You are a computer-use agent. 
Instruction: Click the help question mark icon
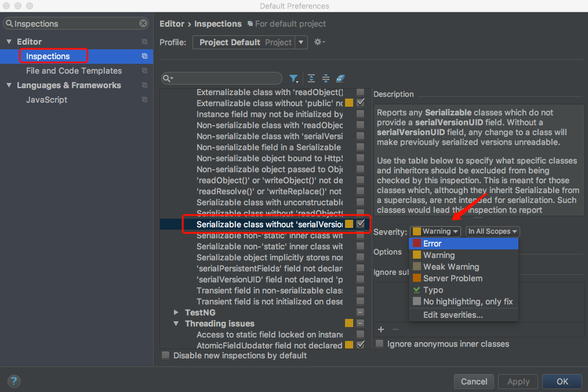(x=13, y=381)
